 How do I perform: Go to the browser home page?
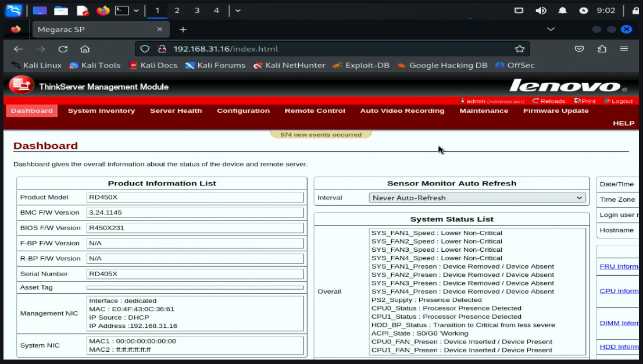click(x=85, y=49)
